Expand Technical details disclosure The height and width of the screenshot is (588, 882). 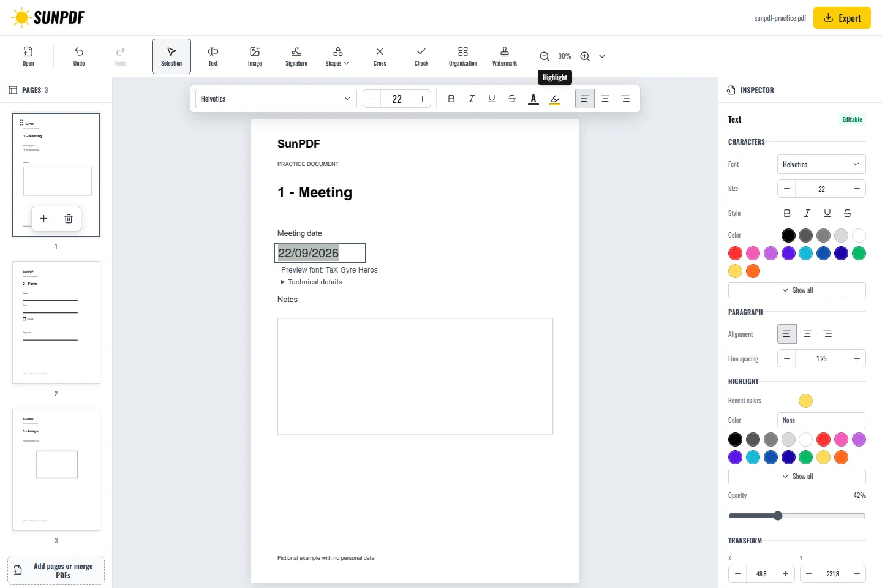click(x=312, y=282)
